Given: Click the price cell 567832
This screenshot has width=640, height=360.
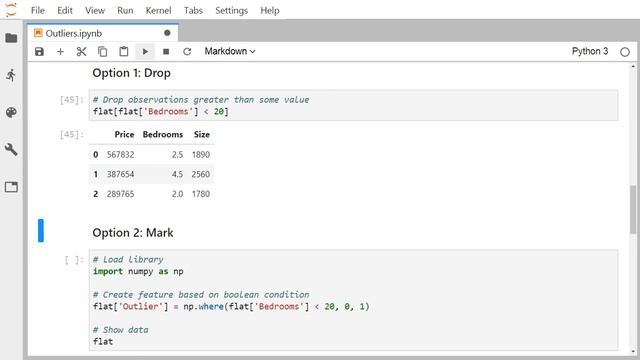Looking at the screenshot, I should pyautogui.click(x=120, y=154).
